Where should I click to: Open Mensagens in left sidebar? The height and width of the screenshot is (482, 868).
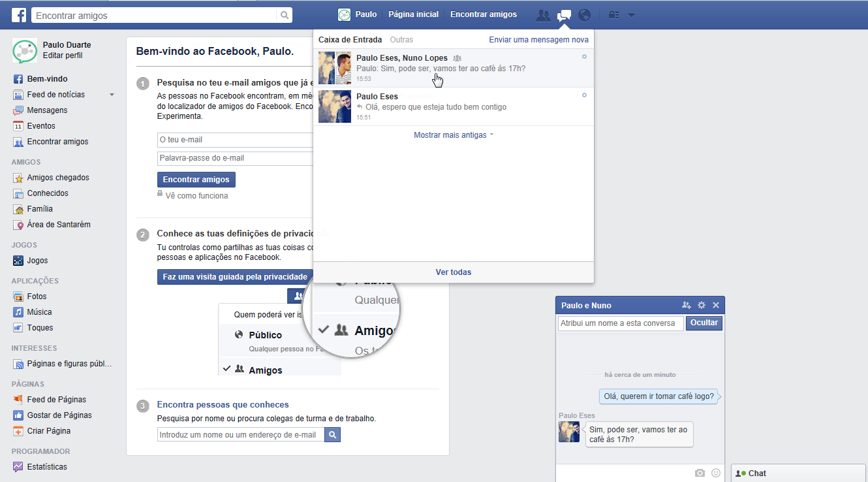click(47, 110)
